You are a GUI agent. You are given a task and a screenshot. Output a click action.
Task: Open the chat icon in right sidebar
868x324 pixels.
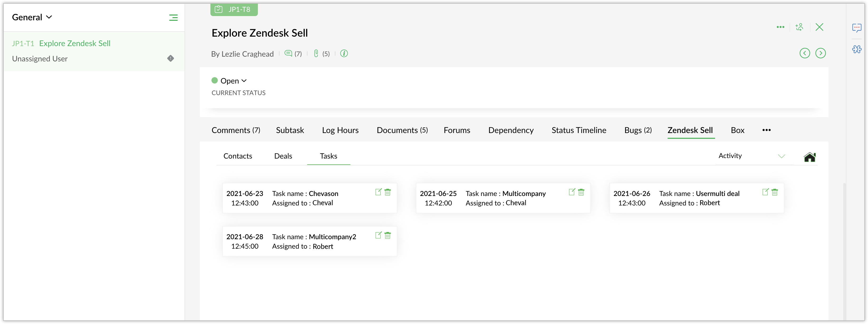[x=857, y=28]
